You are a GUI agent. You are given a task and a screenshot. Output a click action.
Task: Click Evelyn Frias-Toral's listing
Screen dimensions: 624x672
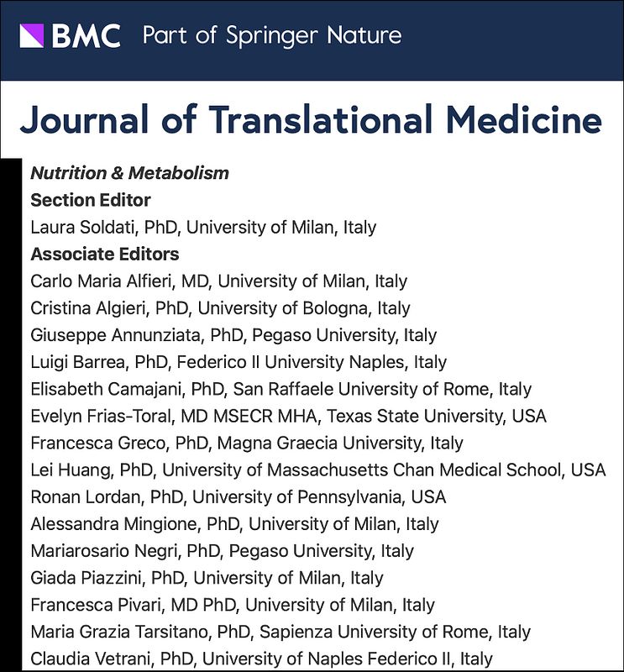click(288, 416)
